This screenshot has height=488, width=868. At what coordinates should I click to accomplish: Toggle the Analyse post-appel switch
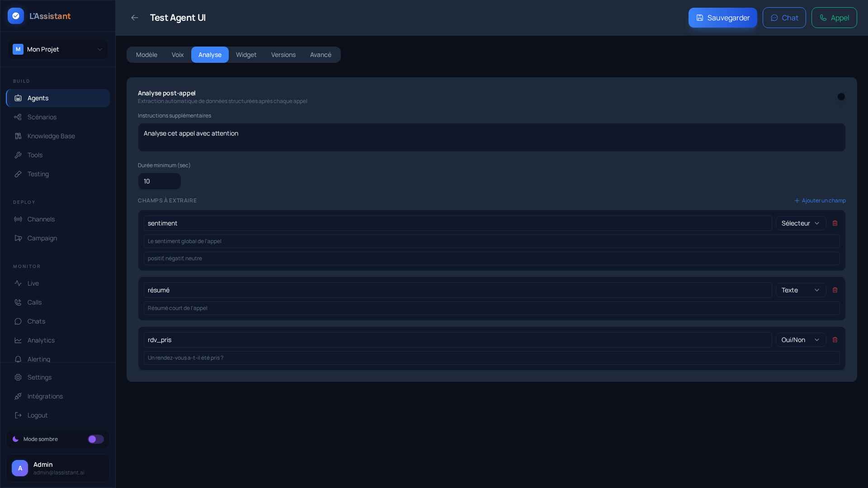840,97
